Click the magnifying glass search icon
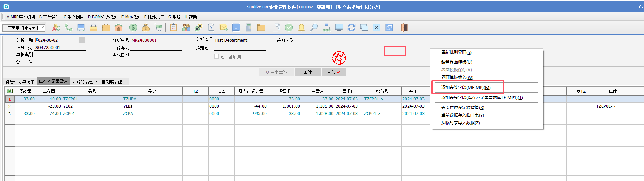 click(314, 27)
